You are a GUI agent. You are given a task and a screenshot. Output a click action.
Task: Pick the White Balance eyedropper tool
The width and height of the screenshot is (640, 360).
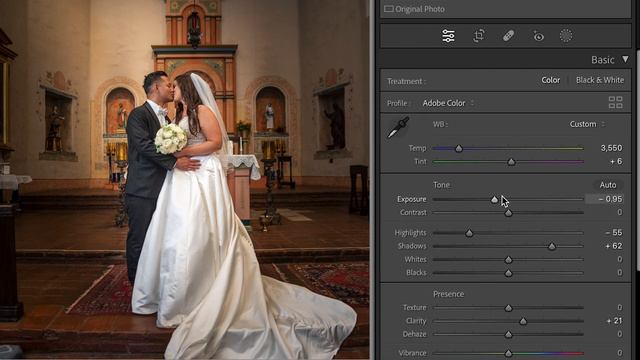pos(398,127)
